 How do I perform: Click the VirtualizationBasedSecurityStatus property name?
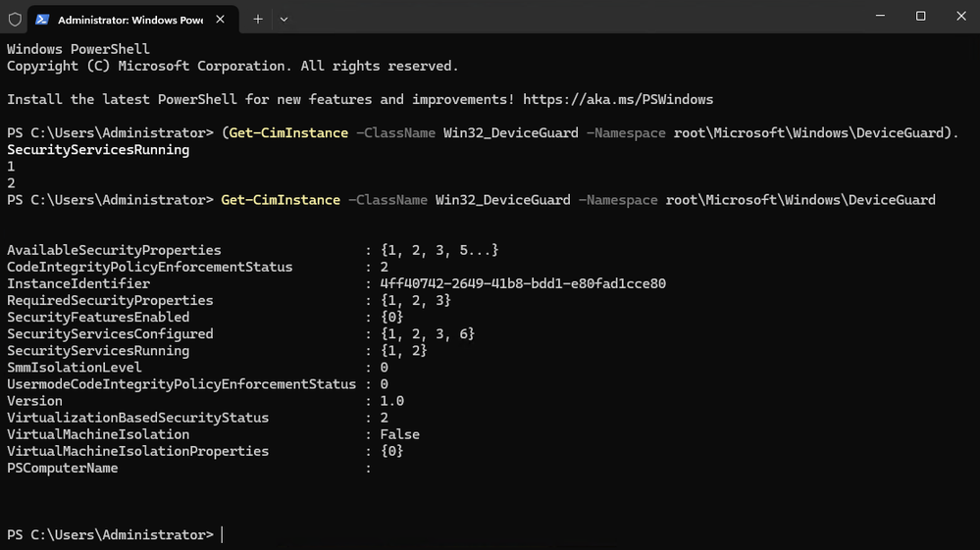click(137, 417)
